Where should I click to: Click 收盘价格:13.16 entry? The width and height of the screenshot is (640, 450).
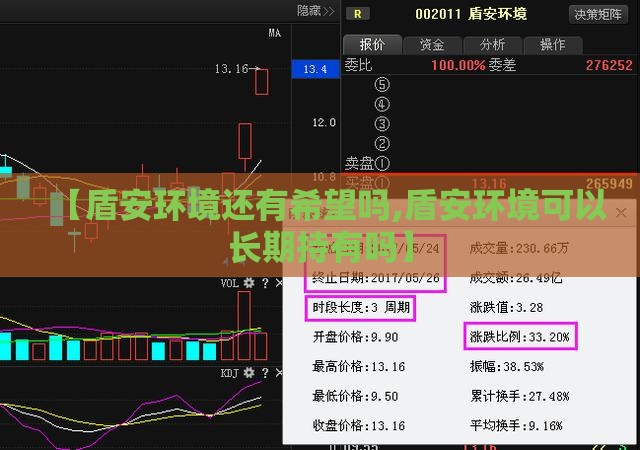[x=358, y=425]
